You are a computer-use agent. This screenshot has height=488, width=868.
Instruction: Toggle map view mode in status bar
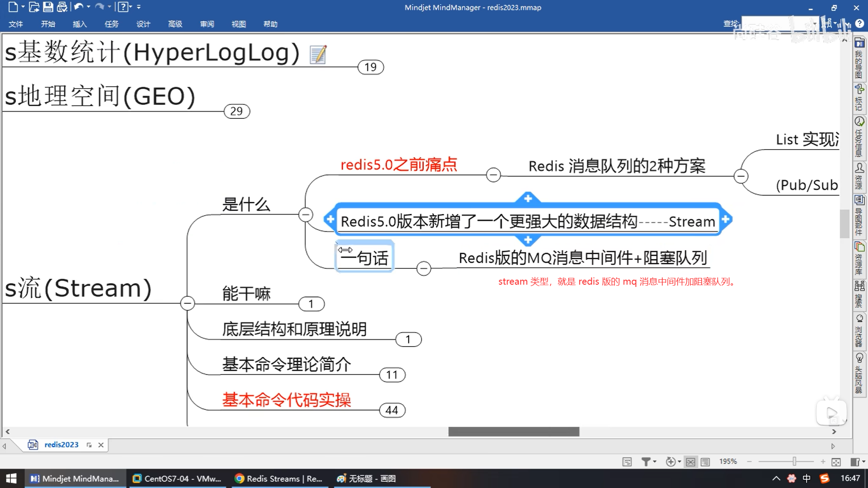[x=690, y=462]
